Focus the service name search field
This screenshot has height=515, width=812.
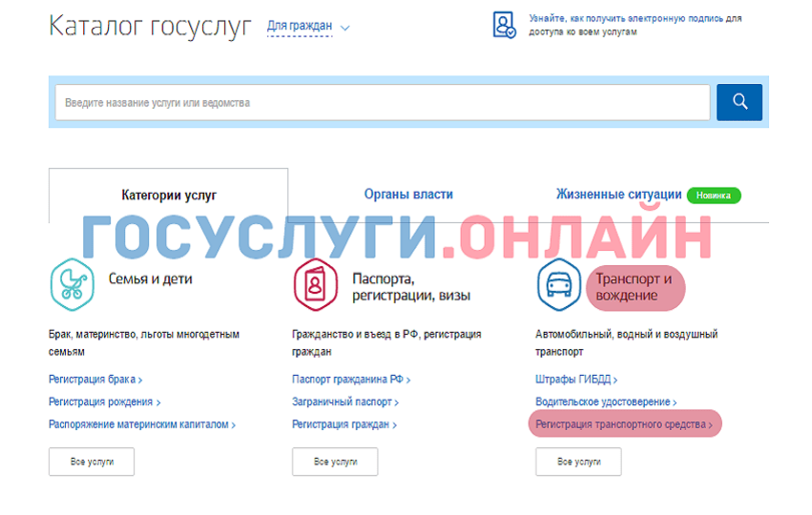(x=383, y=102)
